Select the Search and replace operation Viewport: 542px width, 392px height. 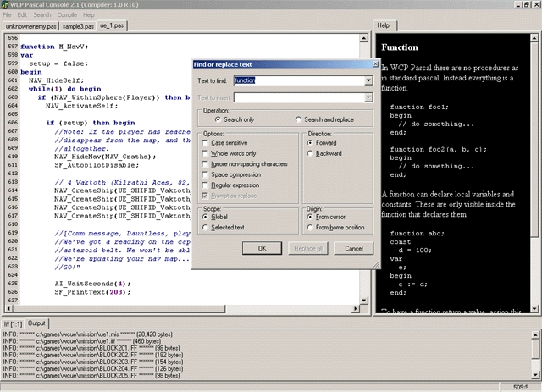[x=299, y=119]
